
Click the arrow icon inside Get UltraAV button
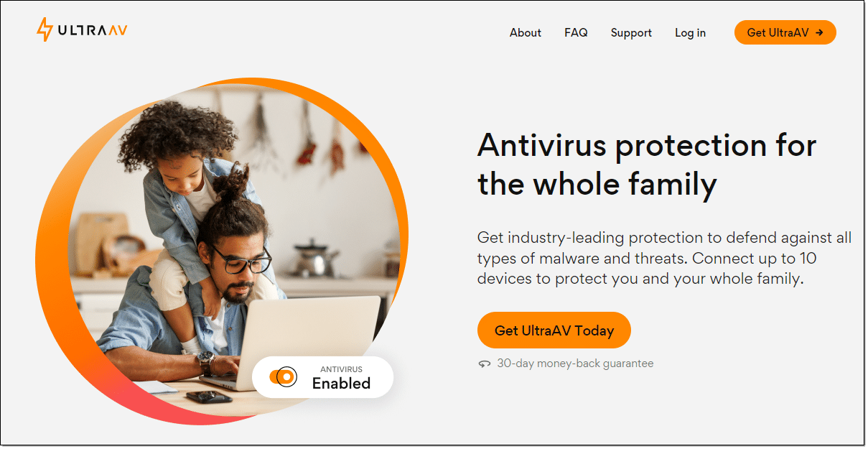819,32
